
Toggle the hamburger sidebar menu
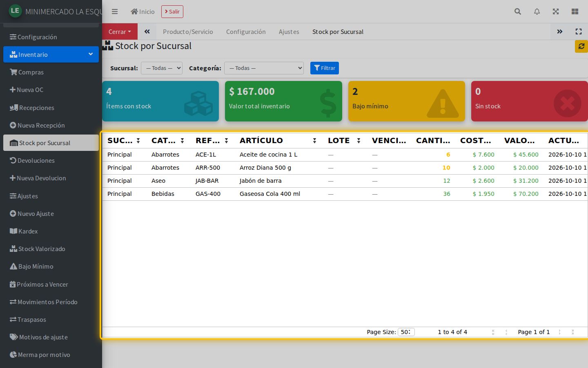tap(115, 11)
